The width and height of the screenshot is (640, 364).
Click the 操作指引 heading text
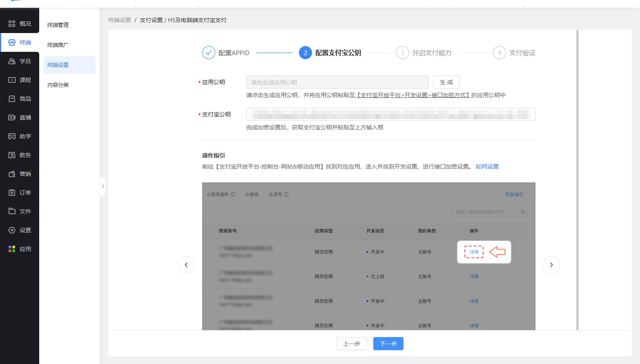click(214, 155)
